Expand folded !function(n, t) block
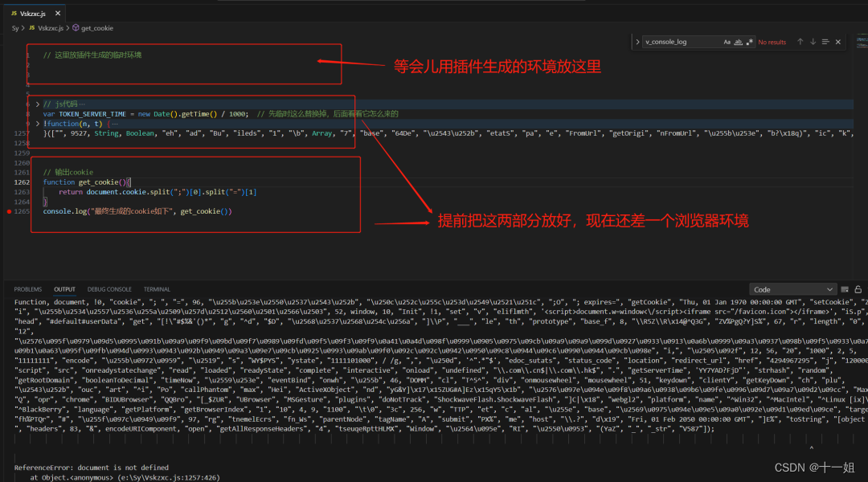 click(x=38, y=124)
